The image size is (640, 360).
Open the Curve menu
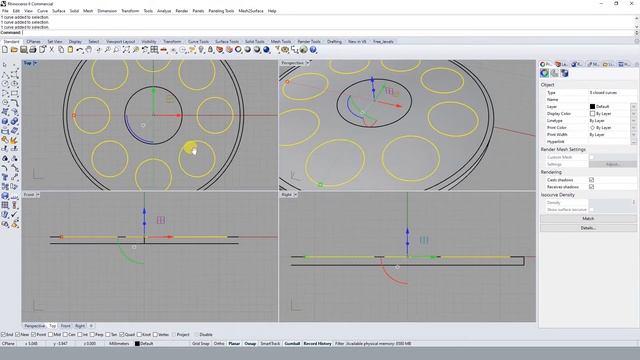pyautogui.click(x=42, y=11)
